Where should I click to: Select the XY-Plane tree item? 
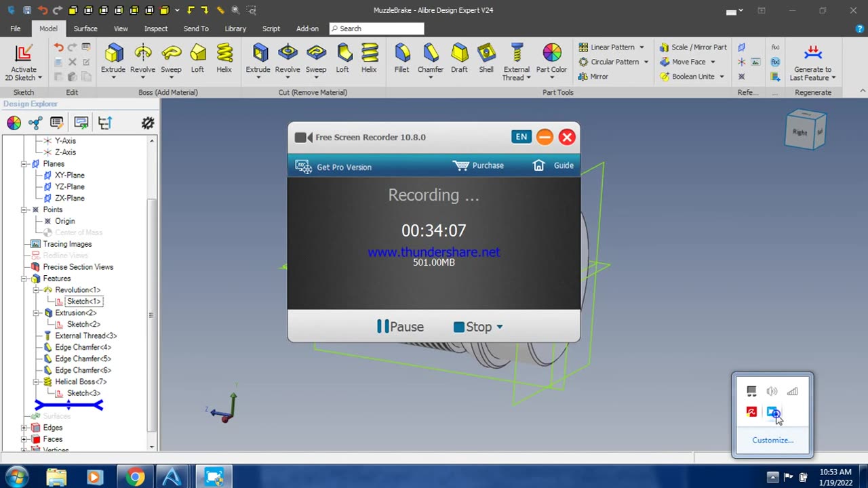tap(69, 176)
